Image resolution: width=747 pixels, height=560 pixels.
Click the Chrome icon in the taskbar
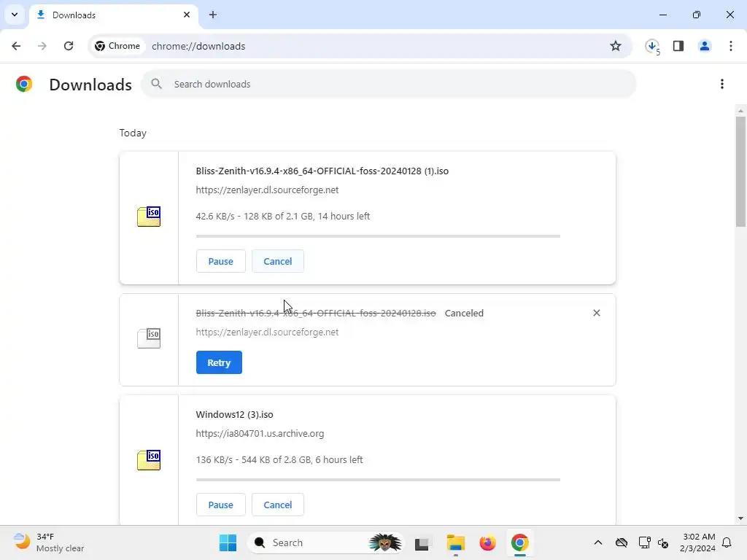[x=519, y=542]
